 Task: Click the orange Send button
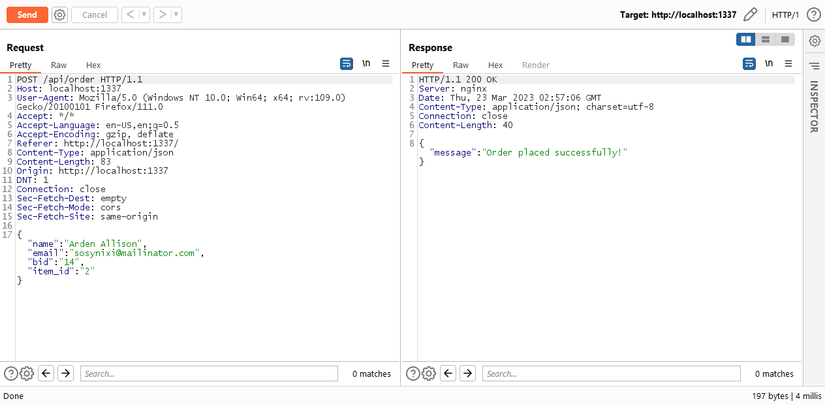coord(27,15)
